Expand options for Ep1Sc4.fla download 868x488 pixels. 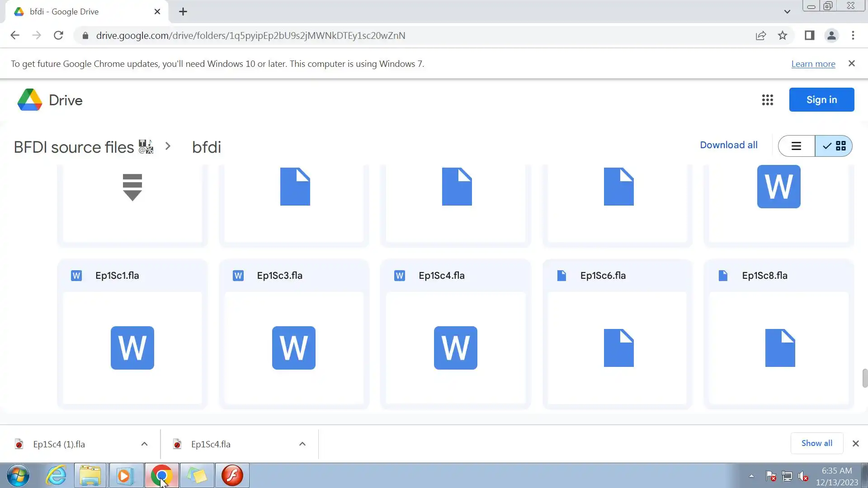point(302,444)
